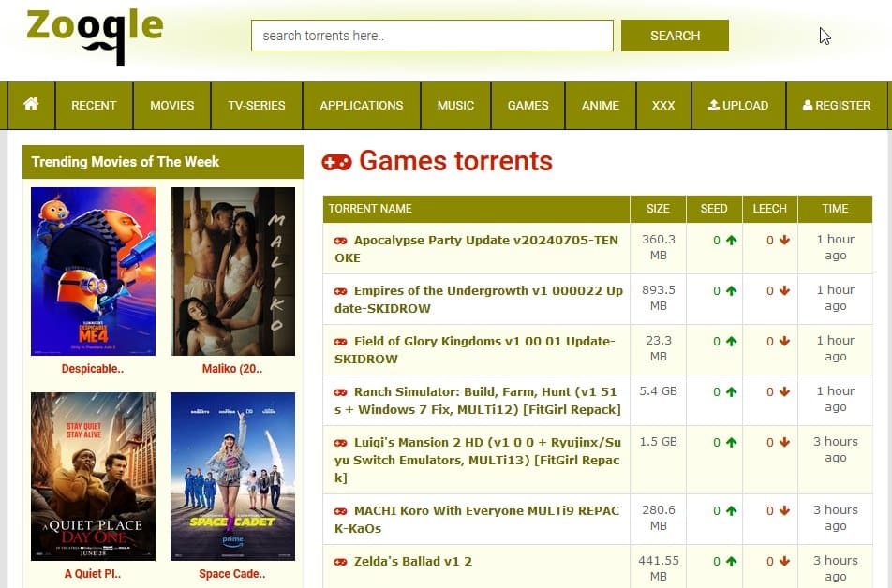Open the Space Cadet movie poster
892x588 pixels.
coord(232,477)
